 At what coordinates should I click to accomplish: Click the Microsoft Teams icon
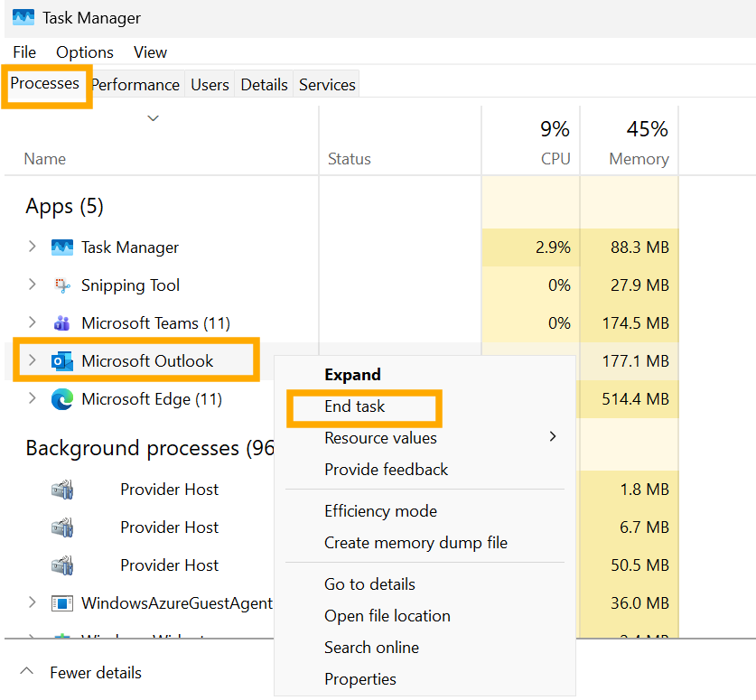pyautogui.click(x=62, y=323)
